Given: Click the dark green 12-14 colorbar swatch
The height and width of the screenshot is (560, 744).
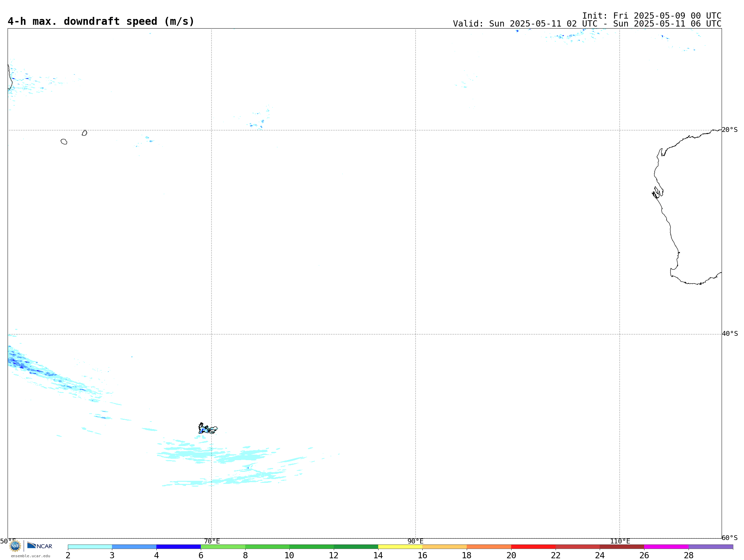Looking at the screenshot, I should pyautogui.click(x=356, y=547).
